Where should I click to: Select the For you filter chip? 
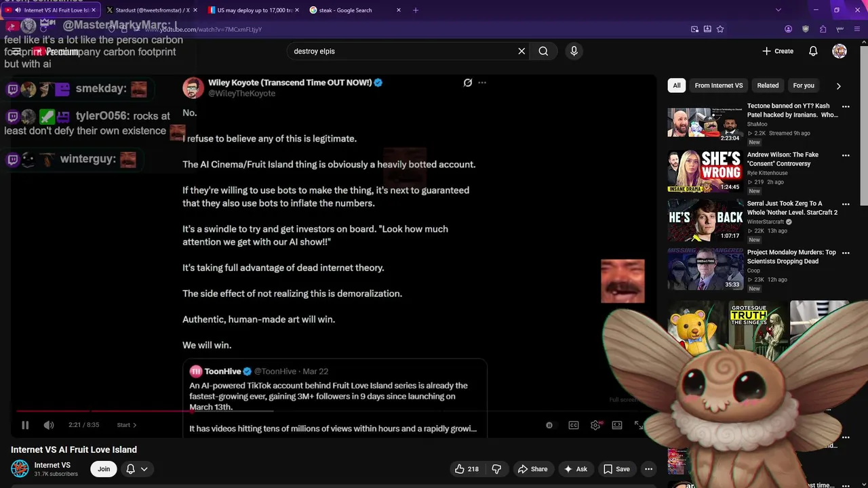(804, 85)
